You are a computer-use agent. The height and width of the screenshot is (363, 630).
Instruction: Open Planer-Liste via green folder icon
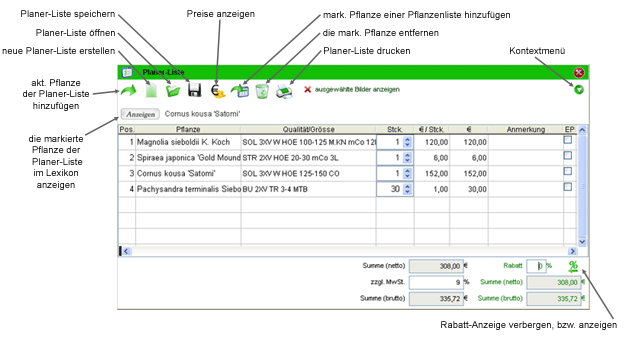(x=173, y=90)
